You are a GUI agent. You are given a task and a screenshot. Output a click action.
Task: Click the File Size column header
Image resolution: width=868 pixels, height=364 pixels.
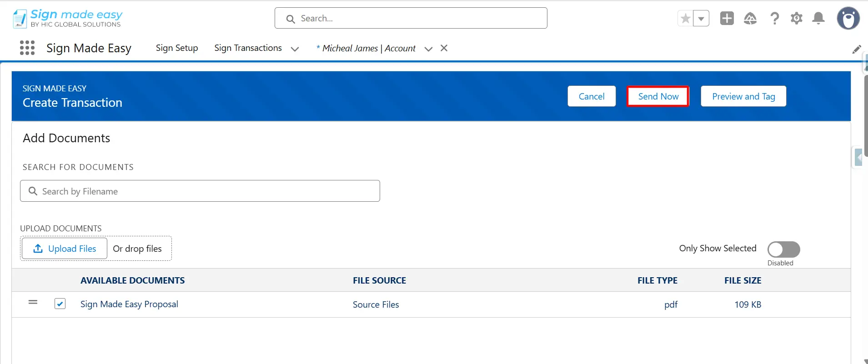[743, 280]
